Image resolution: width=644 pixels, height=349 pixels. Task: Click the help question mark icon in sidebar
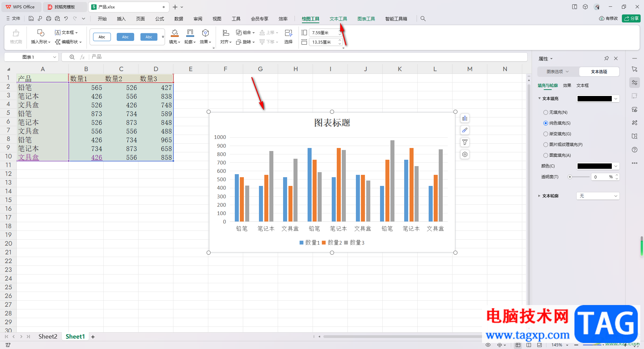(x=635, y=150)
